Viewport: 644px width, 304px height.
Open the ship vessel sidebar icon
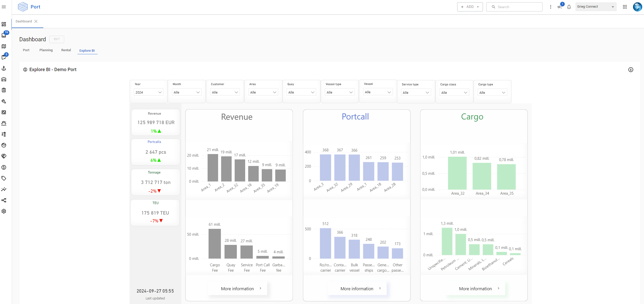[x=4, y=123]
